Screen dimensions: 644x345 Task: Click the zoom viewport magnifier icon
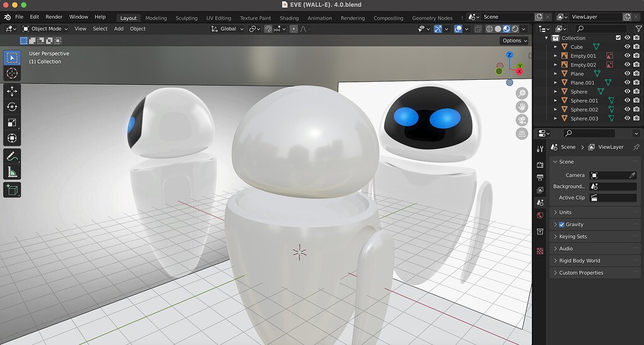click(521, 94)
